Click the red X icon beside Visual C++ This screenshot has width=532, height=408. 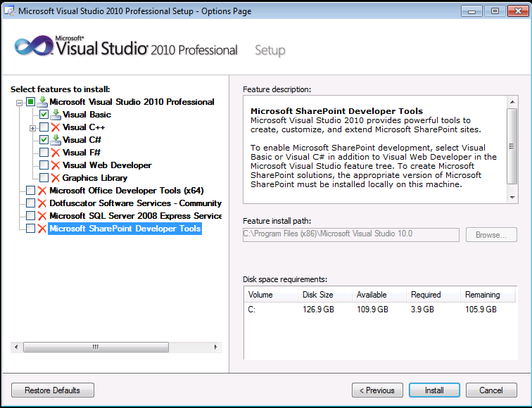[56, 127]
